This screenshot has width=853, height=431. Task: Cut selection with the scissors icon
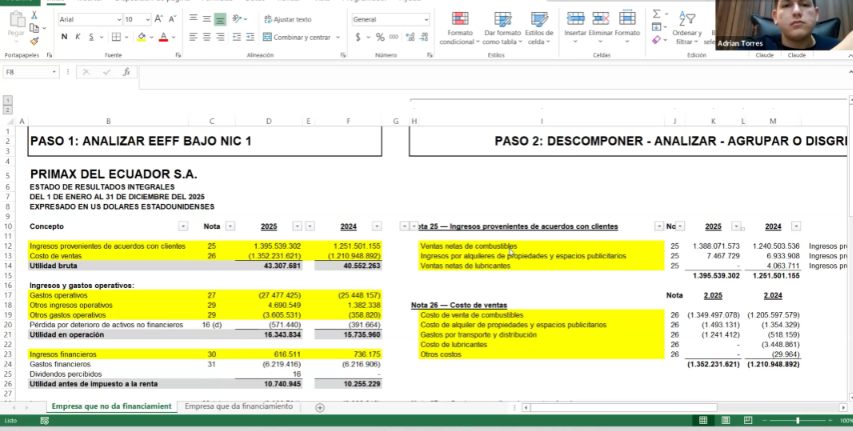(34, 16)
